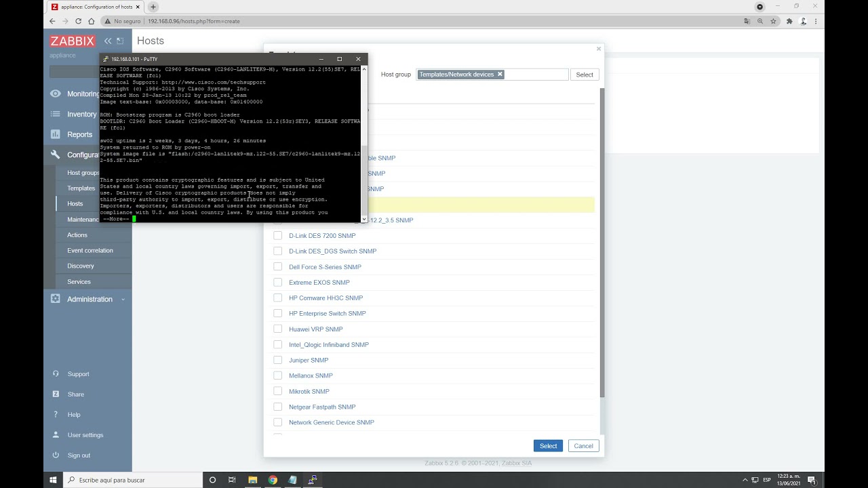This screenshot has height=488, width=868.
Task: Click the Select button beside Host group
Action: click(x=585, y=75)
